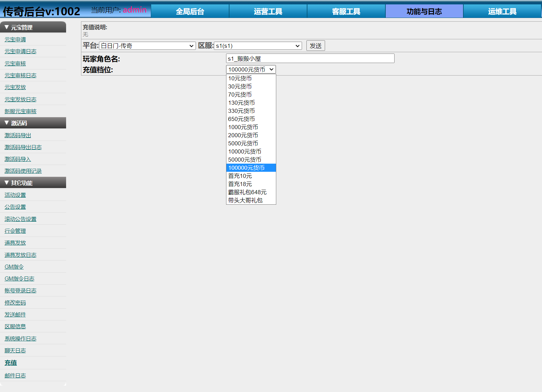Screen dimensions: 542x392
Task: Collapse the 其它功能 sidebar section
Action: [x=33, y=183]
